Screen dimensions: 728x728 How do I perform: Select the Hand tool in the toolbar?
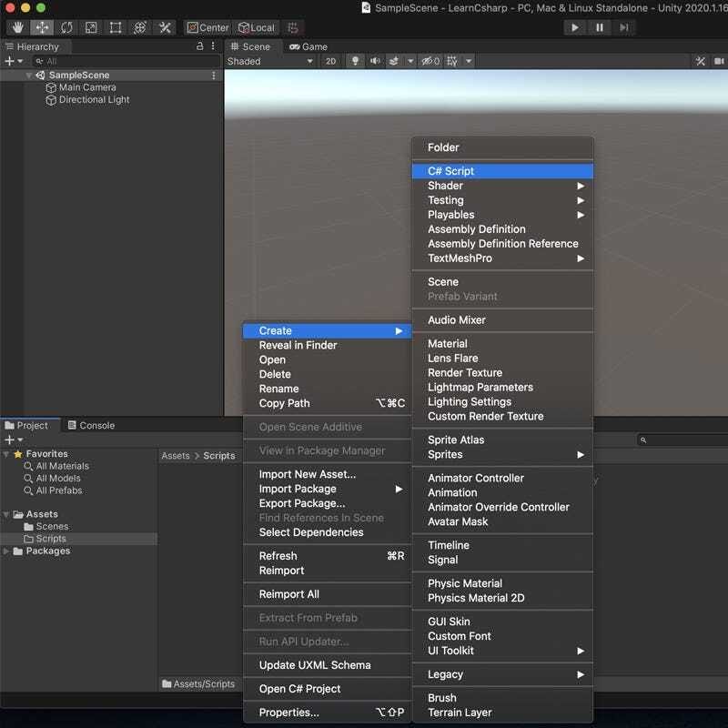pos(18,27)
